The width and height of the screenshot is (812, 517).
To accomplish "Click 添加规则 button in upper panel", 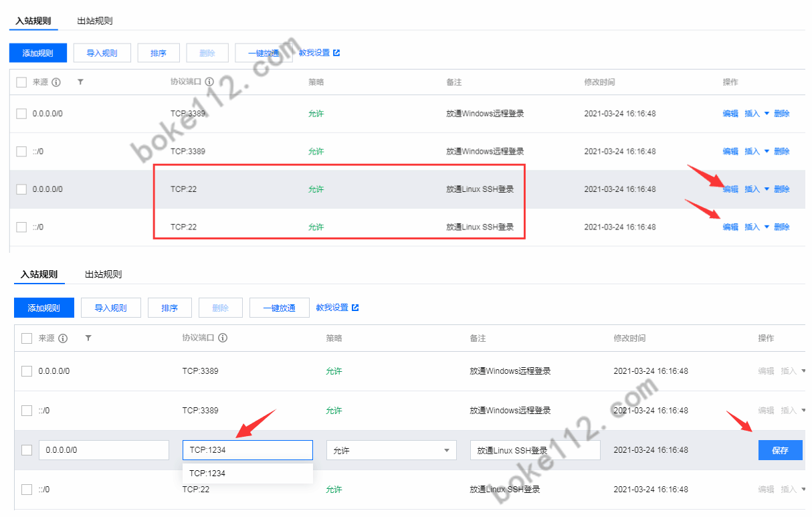I will (x=38, y=53).
